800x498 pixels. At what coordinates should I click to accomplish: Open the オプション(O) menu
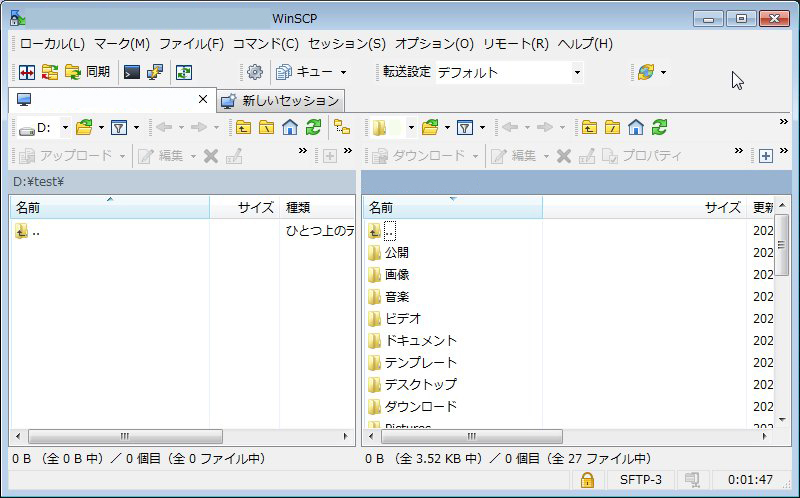click(x=434, y=44)
